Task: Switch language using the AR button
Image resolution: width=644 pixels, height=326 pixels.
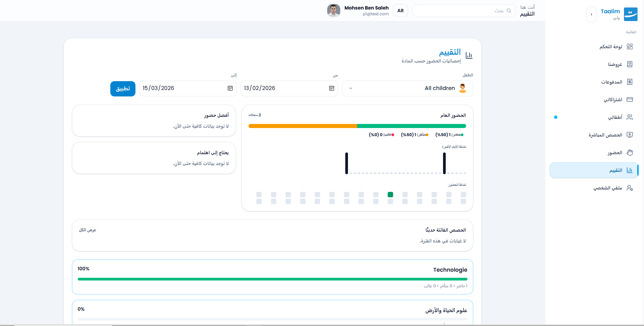Action: (400, 11)
